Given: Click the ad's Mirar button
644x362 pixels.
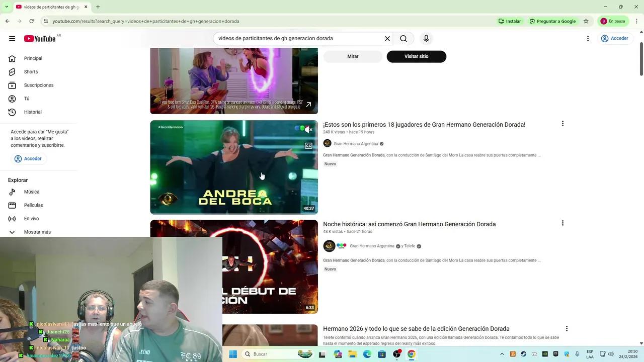Looking at the screenshot, I should (353, 56).
